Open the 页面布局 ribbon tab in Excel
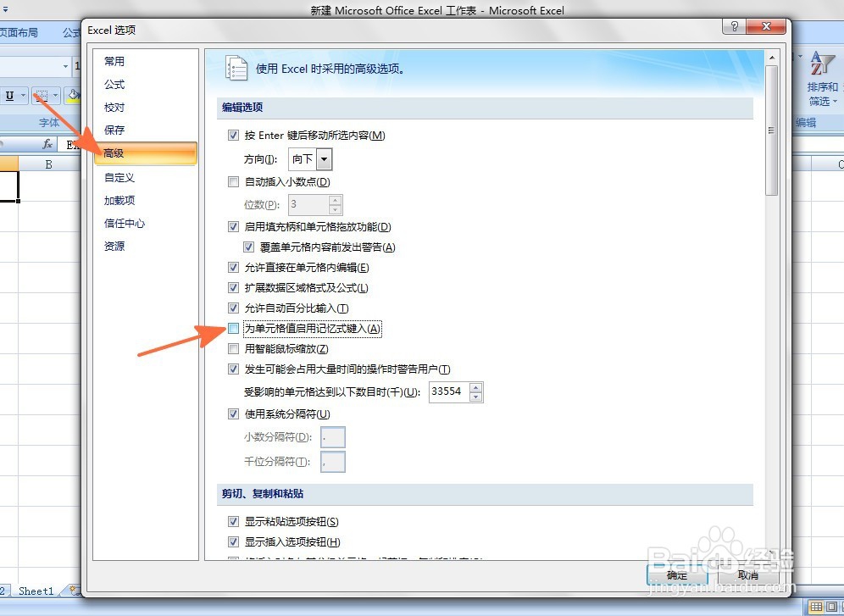Image resolution: width=844 pixels, height=616 pixels. click(x=19, y=33)
